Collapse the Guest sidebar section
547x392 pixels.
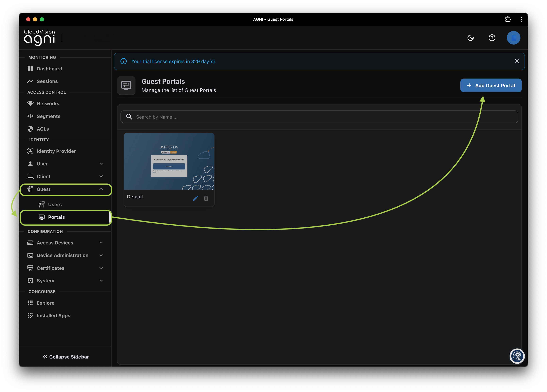point(101,189)
